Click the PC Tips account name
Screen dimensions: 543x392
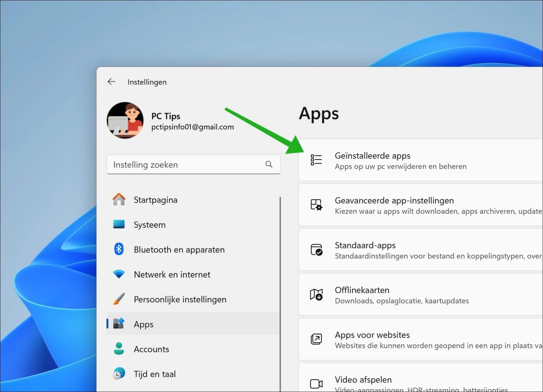click(166, 116)
